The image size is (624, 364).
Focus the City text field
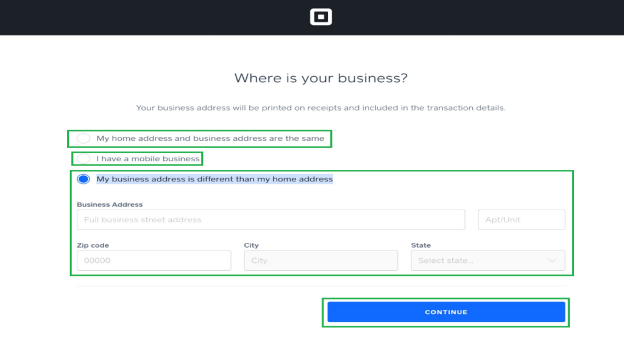[321, 261]
